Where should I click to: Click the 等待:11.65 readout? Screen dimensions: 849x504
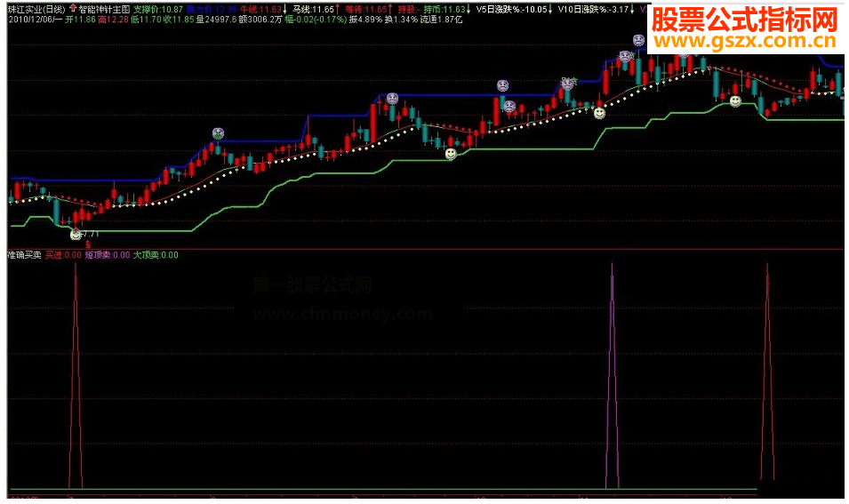coord(366,9)
